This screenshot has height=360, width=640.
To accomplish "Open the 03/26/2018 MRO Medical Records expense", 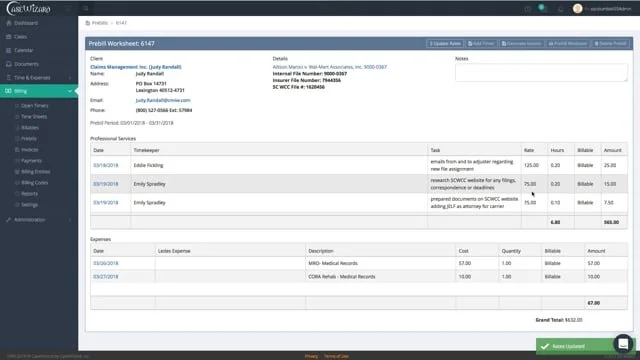I will (x=106, y=263).
